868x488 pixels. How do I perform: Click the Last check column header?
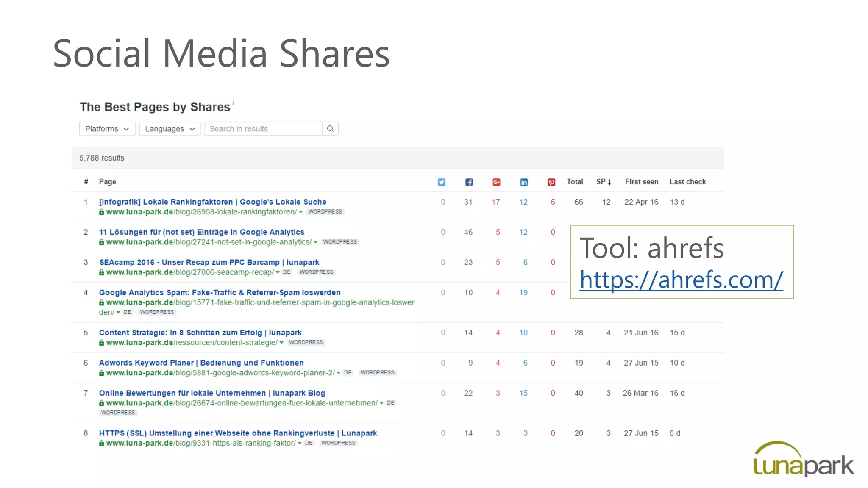click(687, 182)
